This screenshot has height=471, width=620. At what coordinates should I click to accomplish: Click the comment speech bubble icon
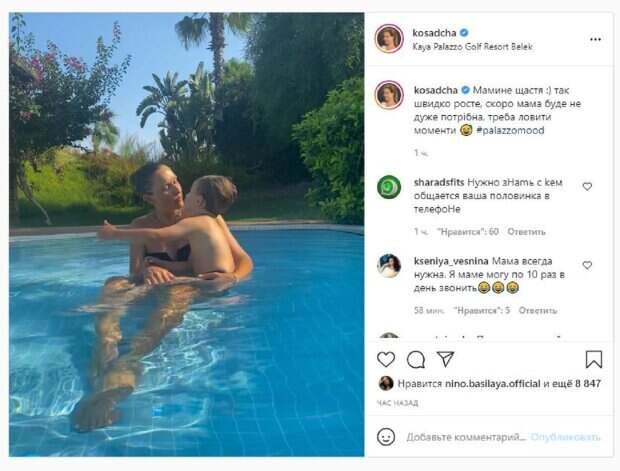(x=416, y=359)
